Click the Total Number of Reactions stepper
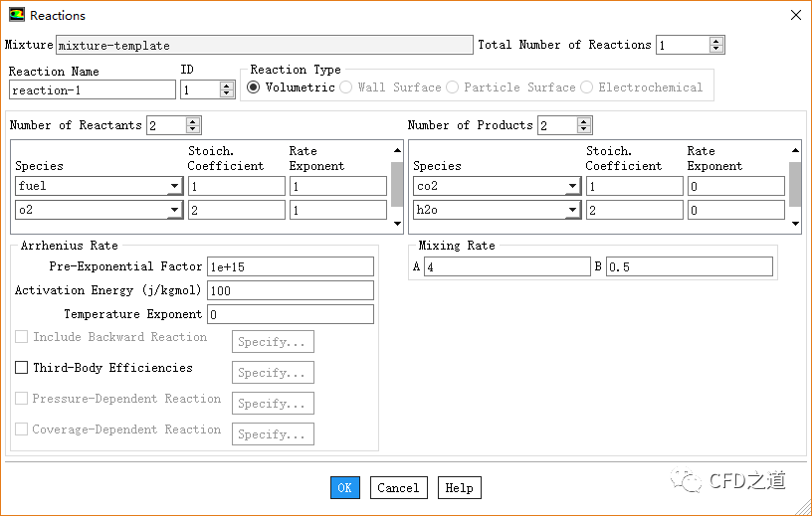Viewport: 812px width, 516px height. (716, 45)
